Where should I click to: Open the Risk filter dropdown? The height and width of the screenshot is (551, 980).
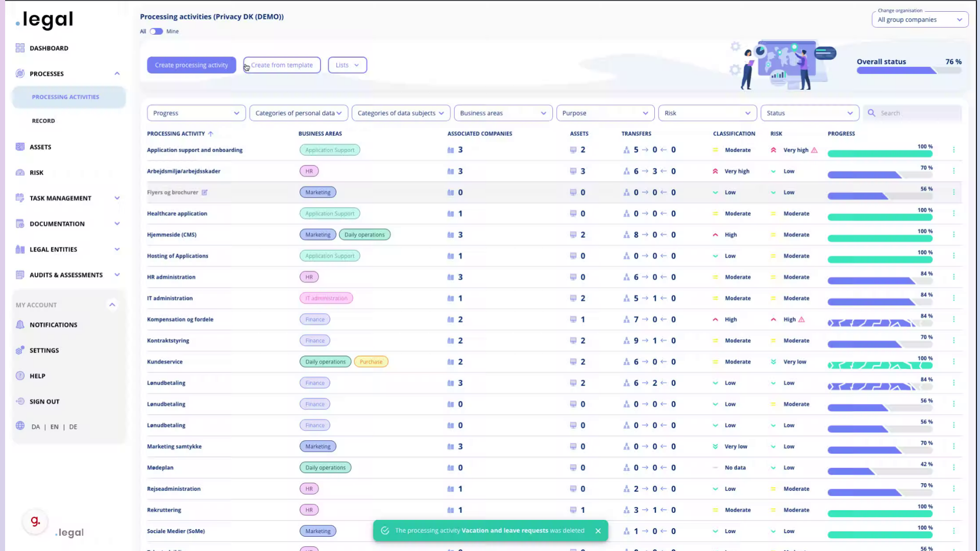click(x=707, y=113)
